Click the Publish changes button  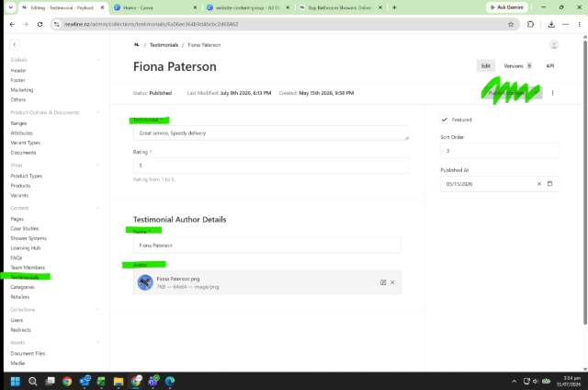click(x=507, y=93)
